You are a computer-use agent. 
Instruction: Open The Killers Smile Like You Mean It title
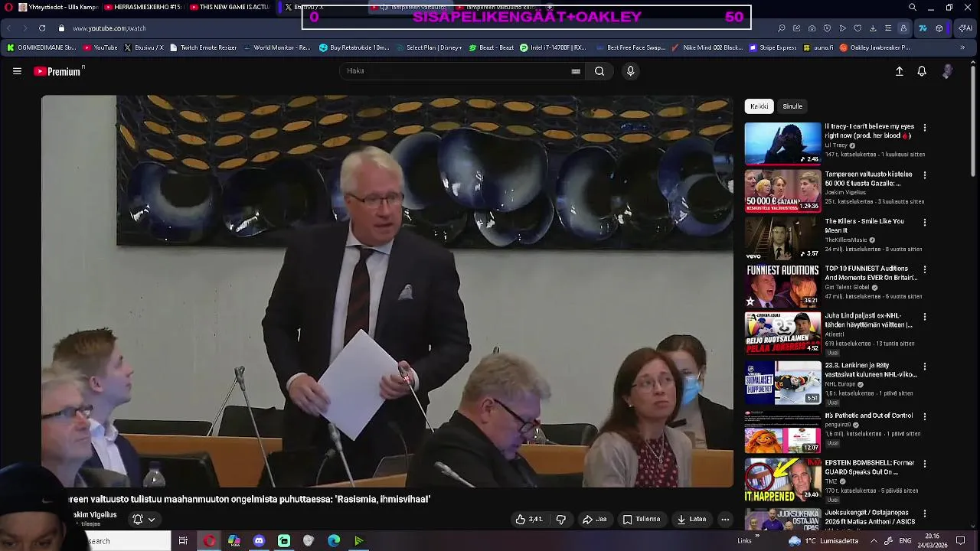[x=864, y=226]
